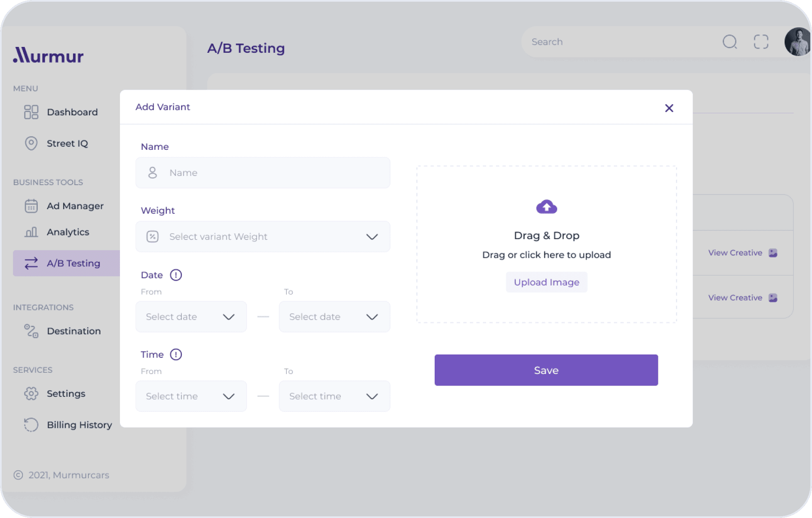Screen dimensions: 812x518
Task: Go to Dashboard in the sidebar
Action: (x=72, y=112)
